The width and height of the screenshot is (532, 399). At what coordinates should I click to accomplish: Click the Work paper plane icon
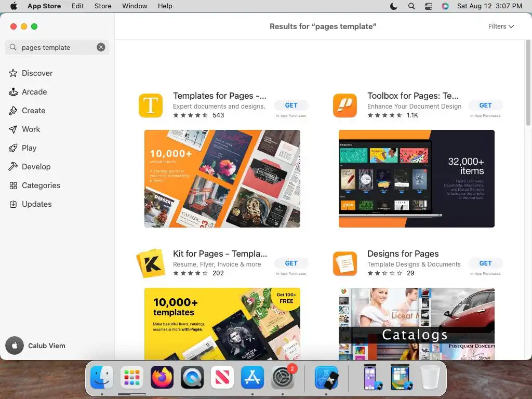pyautogui.click(x=13, y=129)
